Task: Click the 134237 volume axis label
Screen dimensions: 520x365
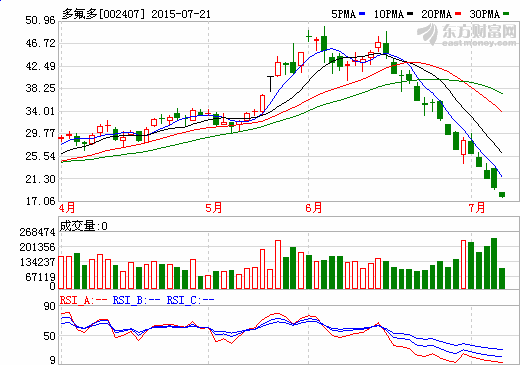Action: tap(37, 262)
